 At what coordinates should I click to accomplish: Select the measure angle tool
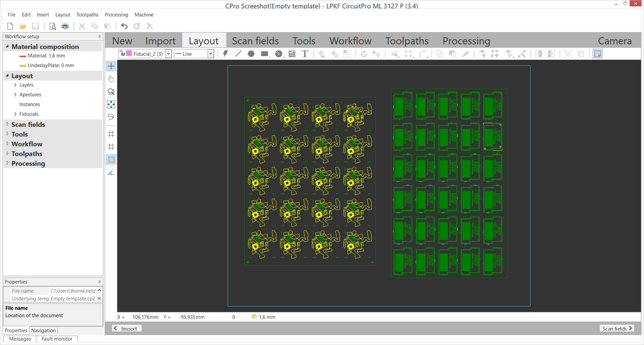click(x=111, y=172)
